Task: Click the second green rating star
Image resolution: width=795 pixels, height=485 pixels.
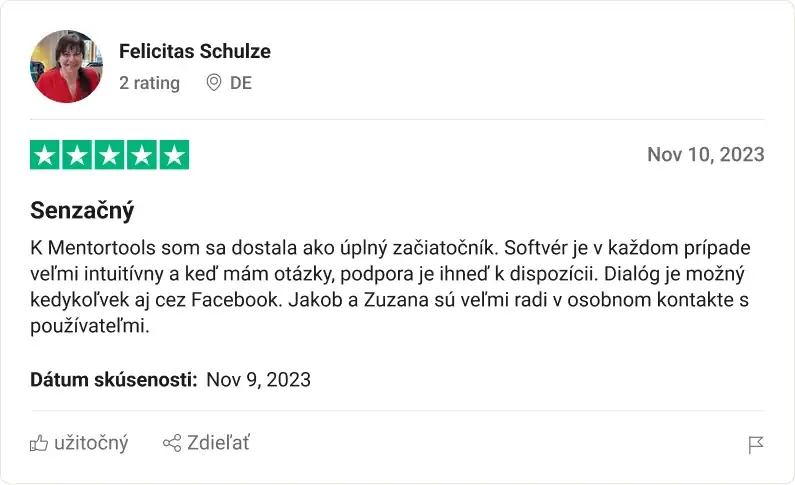Action: (77, 155)
